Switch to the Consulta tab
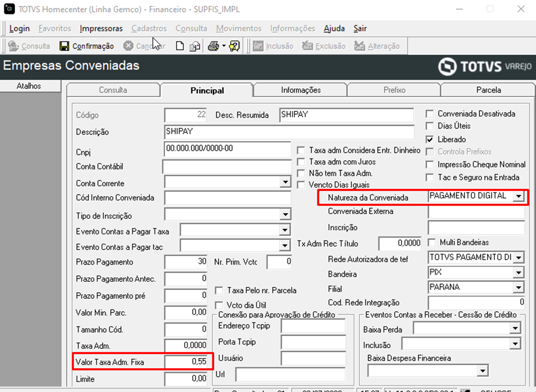Image resolution: width=536 pixels, height=392 pixels. tap(113, 90)
